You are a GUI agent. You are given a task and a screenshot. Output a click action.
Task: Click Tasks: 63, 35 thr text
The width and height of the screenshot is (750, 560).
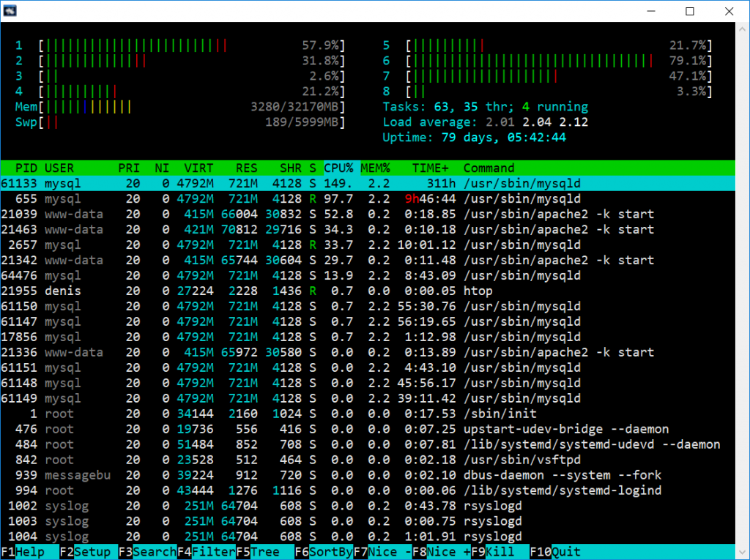coord(448,107)
